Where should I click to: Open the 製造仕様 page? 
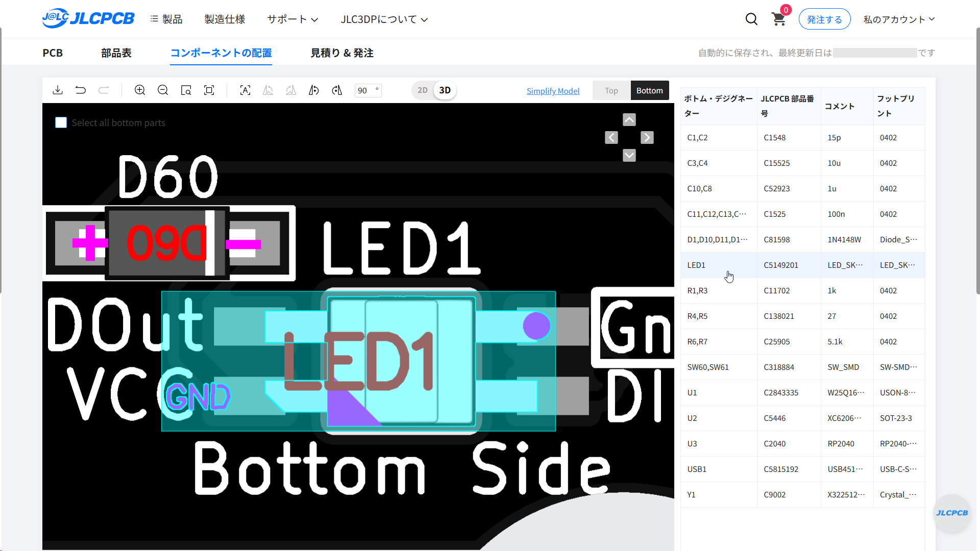click(x=225, y=19)
